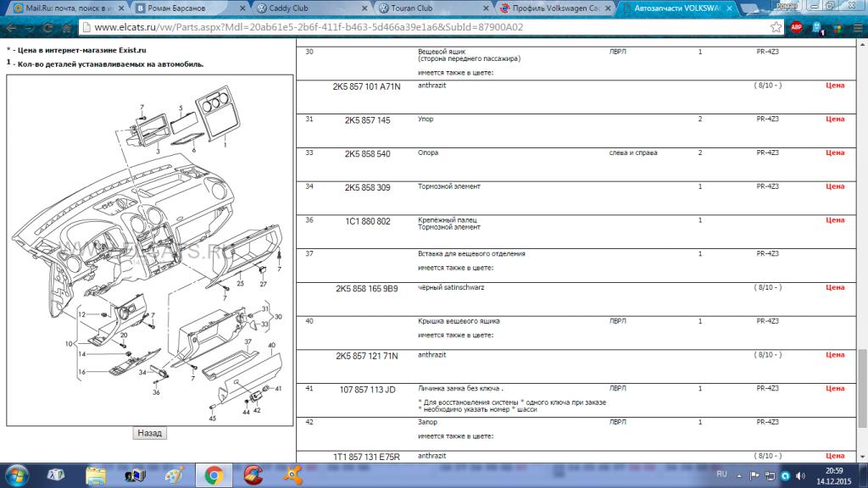Select part number 2K5 858 540
This screenshot has height=488, width=868.
click(x=368, y=154)
